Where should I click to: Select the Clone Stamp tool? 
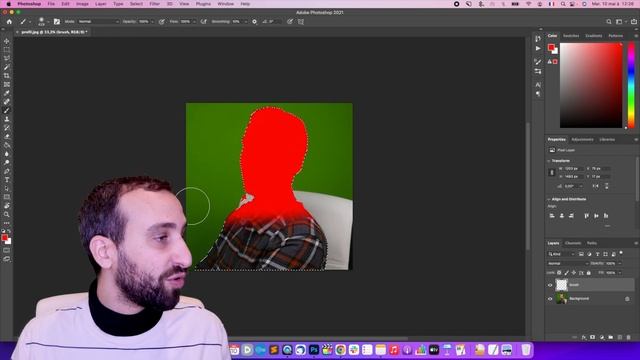[x=7, y=119]
